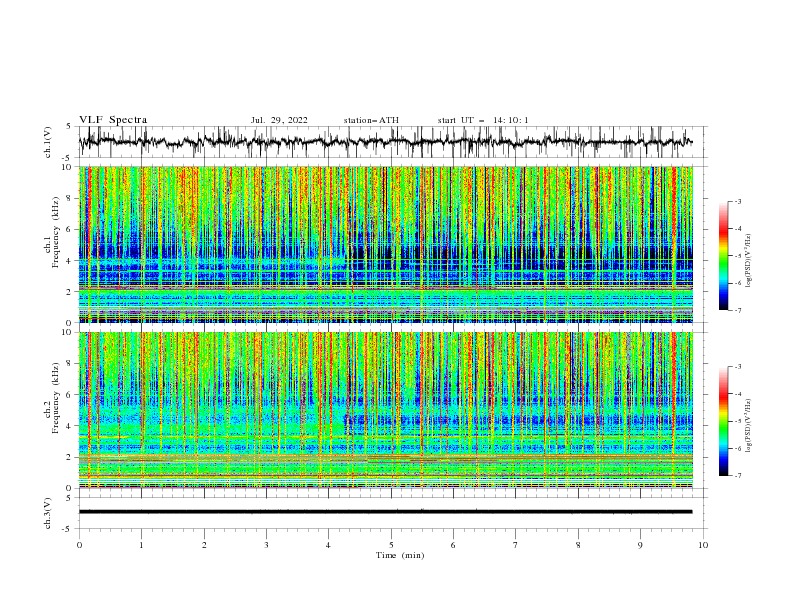The width and height of the screenshot is (792, 612).
Task: Click the time axis tick label '9'
Action: point(640,545)
